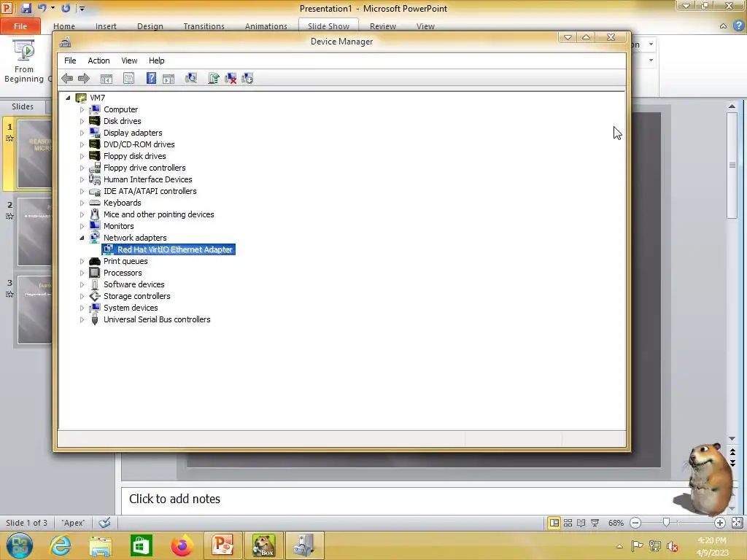Zoom out with the minus button
Viewport: 747px width, 560px height.
pyautogui.click(x=635, y=523)
